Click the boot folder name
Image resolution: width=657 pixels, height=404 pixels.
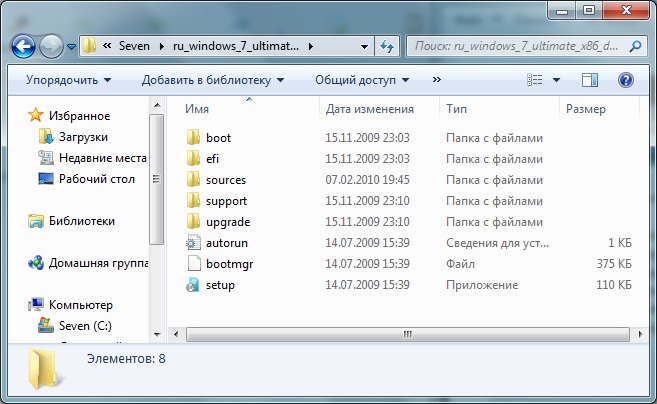[x=218, y=138]
